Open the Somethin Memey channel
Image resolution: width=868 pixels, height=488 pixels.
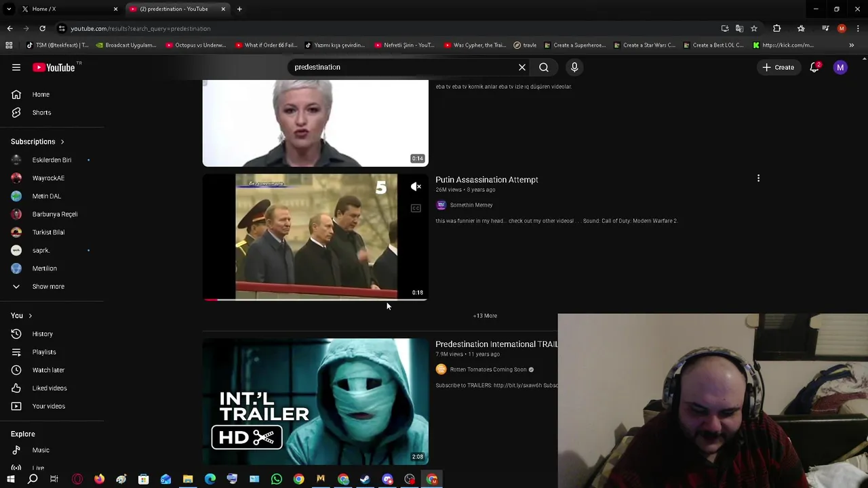(471, 205)
